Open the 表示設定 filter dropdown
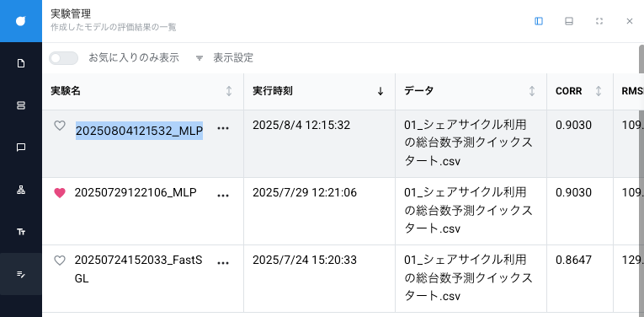 (x=225, y=58)
